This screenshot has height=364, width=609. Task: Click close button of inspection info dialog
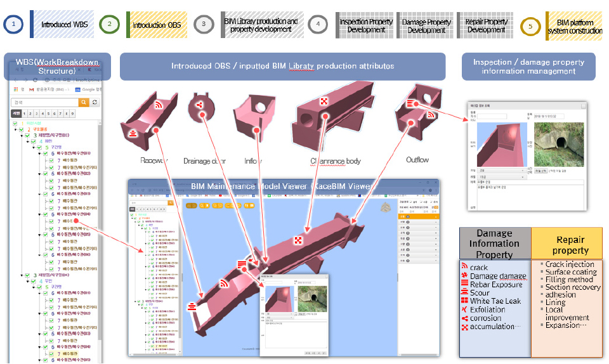[x=583, y=105]
